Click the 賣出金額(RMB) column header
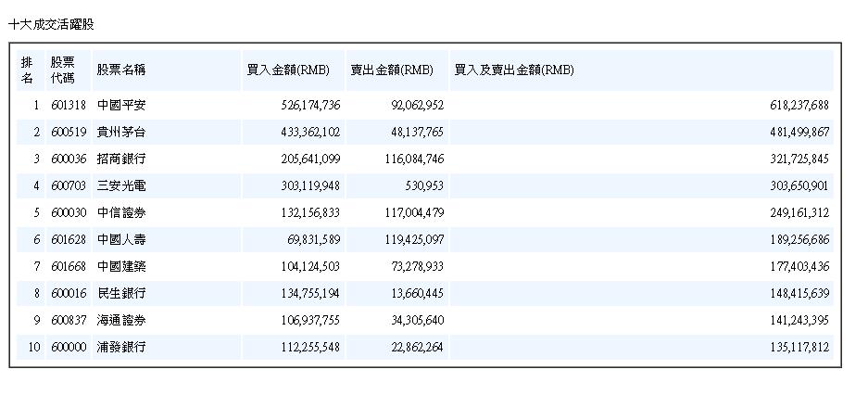 click(392, 70)
